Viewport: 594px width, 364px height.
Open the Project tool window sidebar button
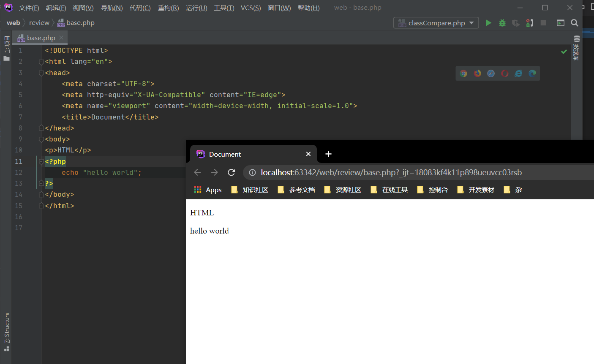point(6,49)
